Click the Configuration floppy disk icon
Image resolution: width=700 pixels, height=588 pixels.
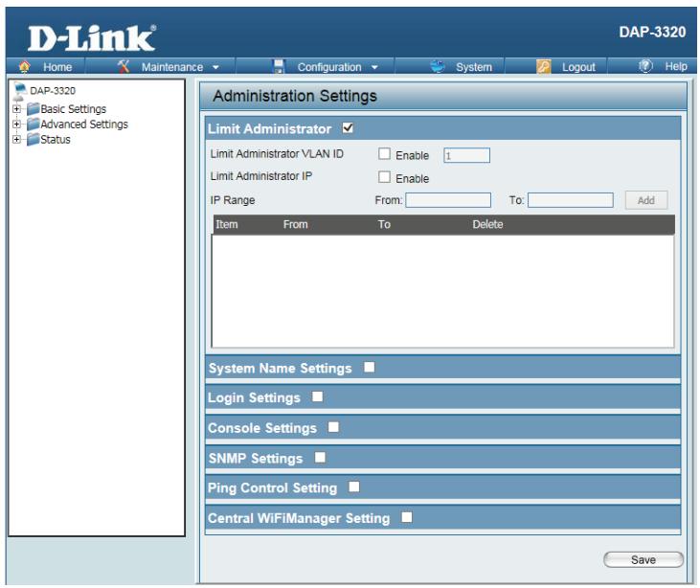click(279, 66)
